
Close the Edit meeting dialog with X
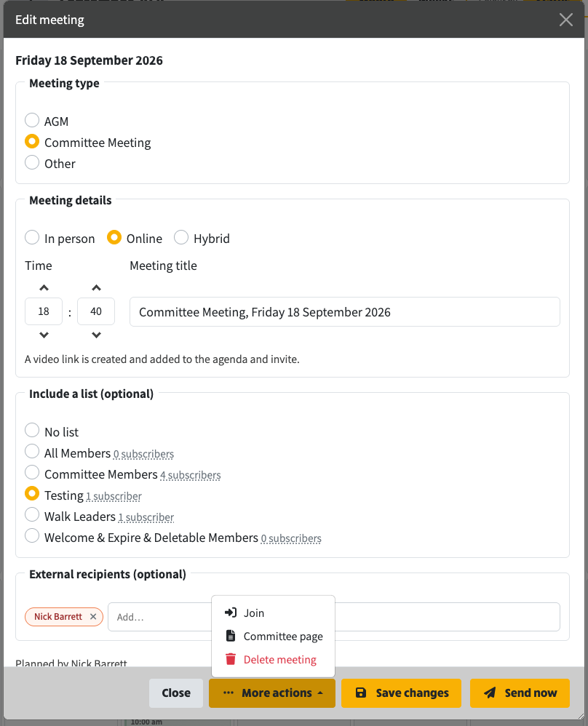click(x=565, y=20)
